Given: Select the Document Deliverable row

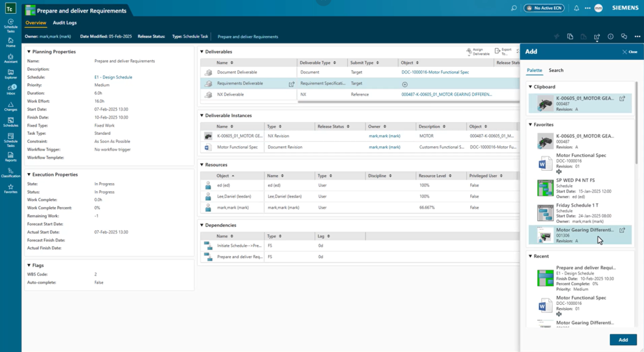Looking at the screenshot, I should pyautogui.click(x=359, y=72).
